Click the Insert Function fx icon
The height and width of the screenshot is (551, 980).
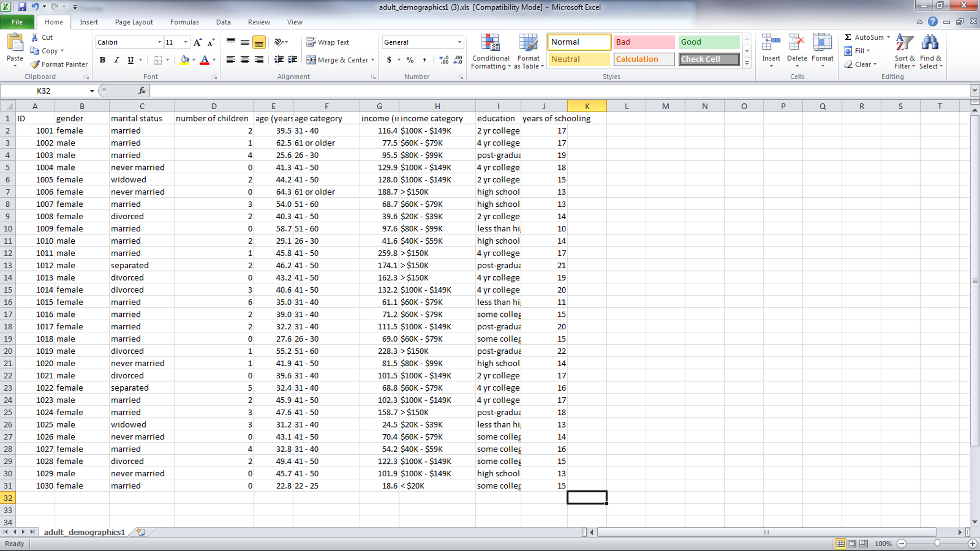click(x=142, y=90)
